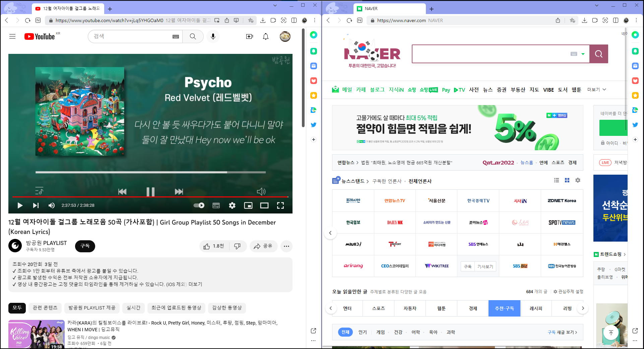Add panel via plus in left sidebar
The image size is (644, 349).
click(x=314, y=140)
